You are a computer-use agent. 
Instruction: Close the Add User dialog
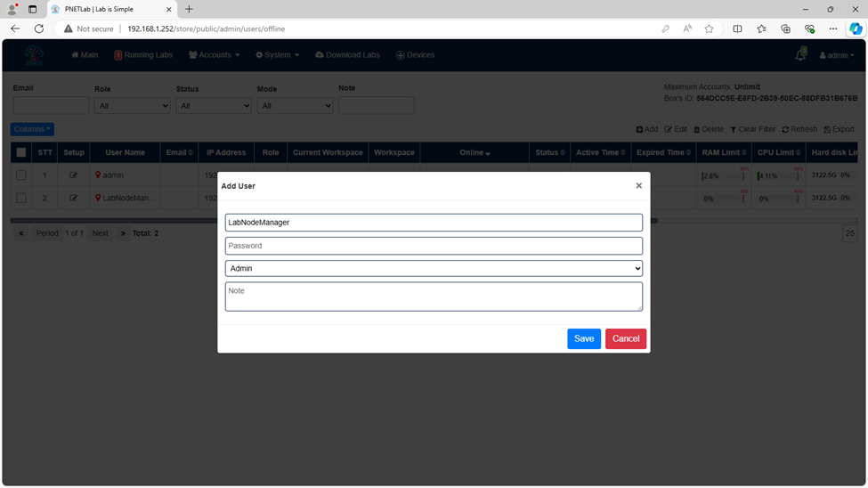(x=639, y=185)
